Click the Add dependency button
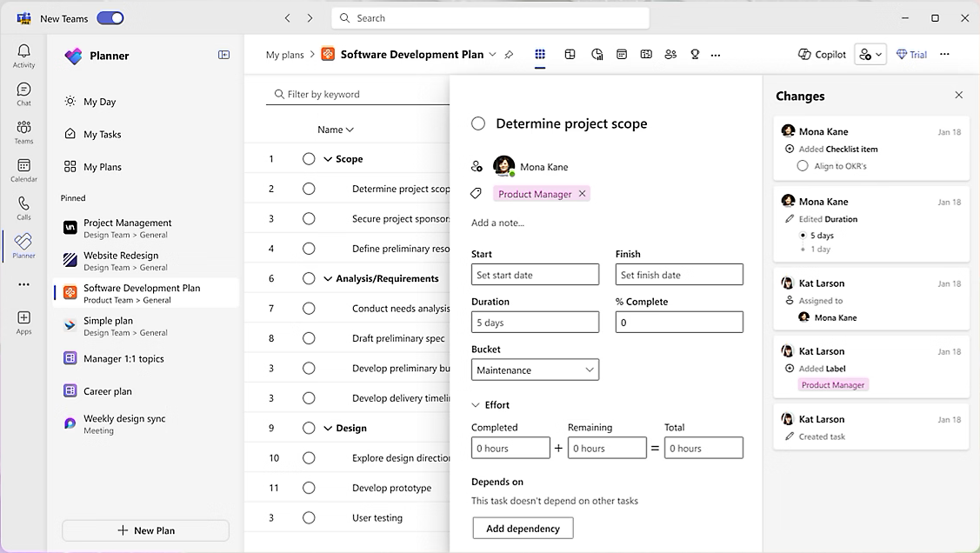 [523, 529]
